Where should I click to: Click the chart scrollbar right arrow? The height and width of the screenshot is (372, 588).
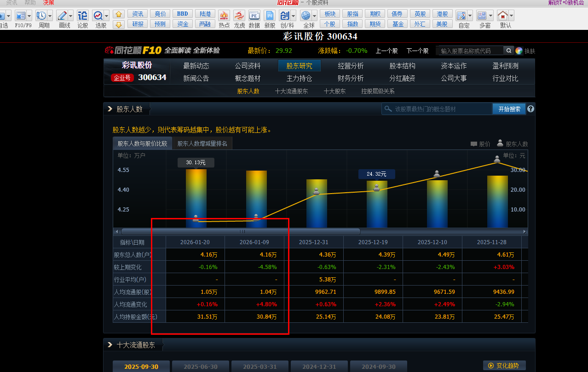point(525,231)
